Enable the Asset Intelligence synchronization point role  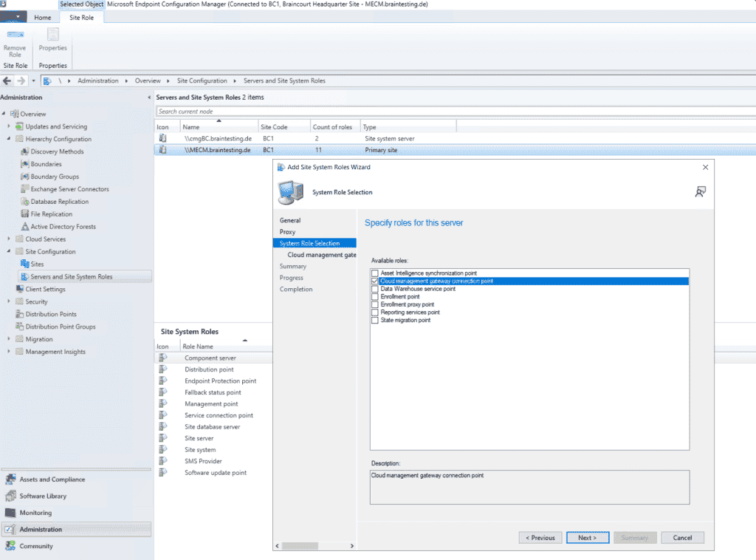coord(375,273)
